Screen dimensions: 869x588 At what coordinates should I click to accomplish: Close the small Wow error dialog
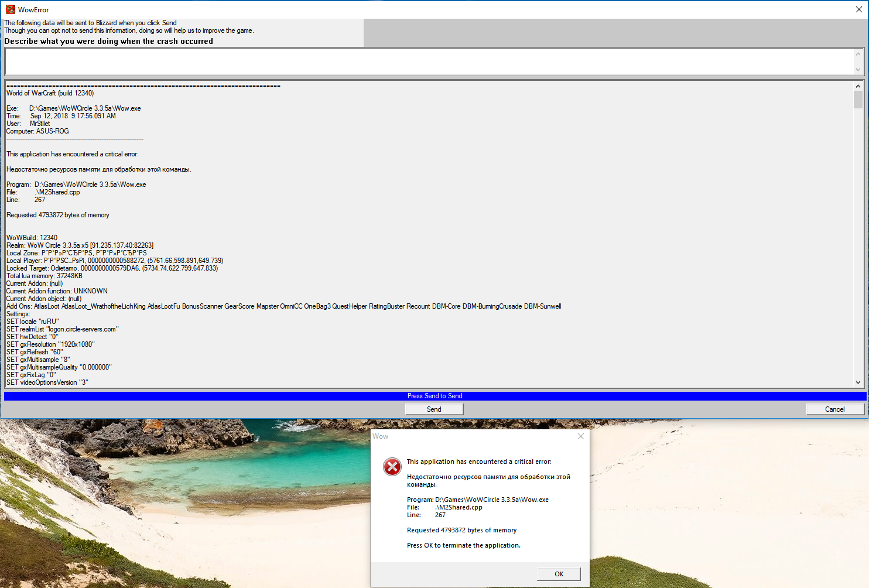pyautogui.click(x=580, y=436)
